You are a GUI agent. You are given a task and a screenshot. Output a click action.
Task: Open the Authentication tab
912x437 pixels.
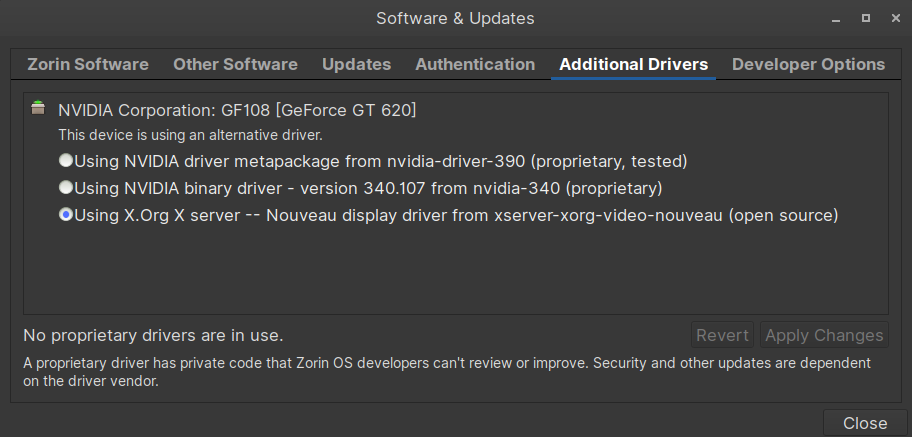[x=475, y=64]
